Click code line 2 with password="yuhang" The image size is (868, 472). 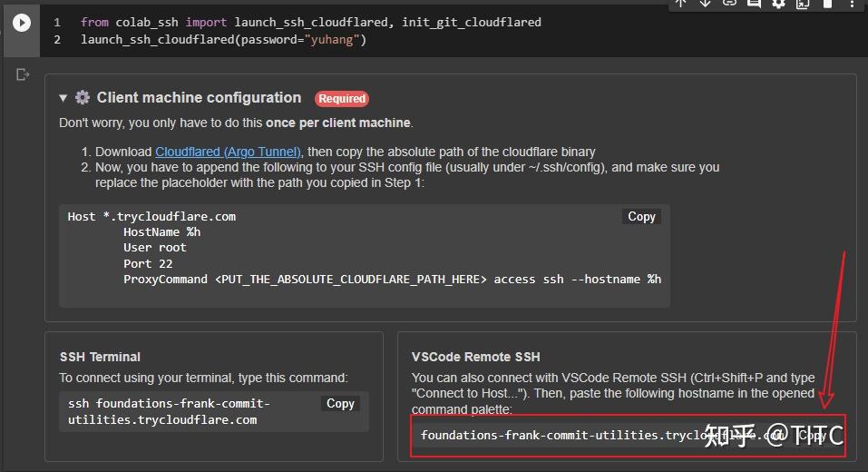pyautogui.click(x=224, y=40)
